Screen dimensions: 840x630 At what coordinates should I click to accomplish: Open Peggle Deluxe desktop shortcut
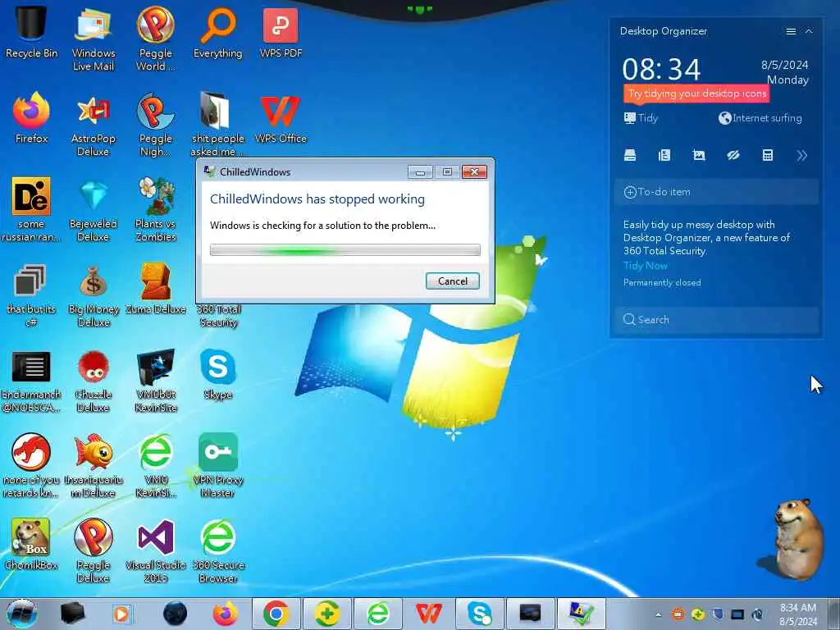(94, 550)
